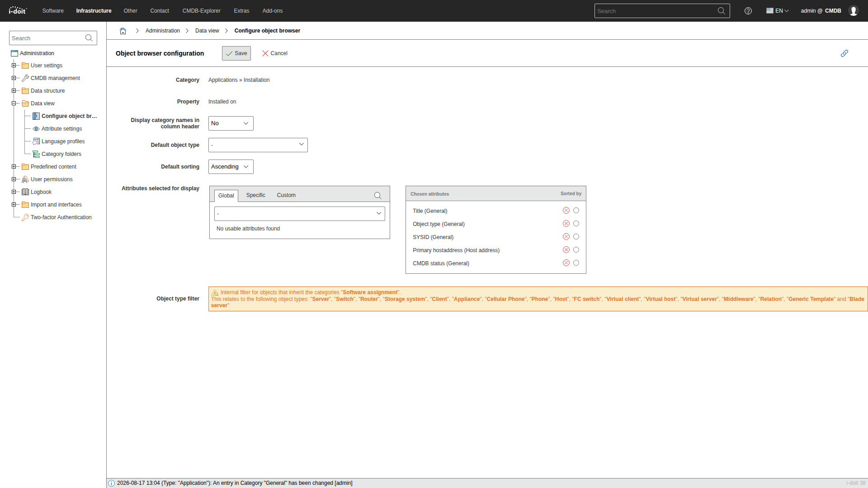Collapse Data view tree node
Screen dimensions: 868x488
(14, 103)
